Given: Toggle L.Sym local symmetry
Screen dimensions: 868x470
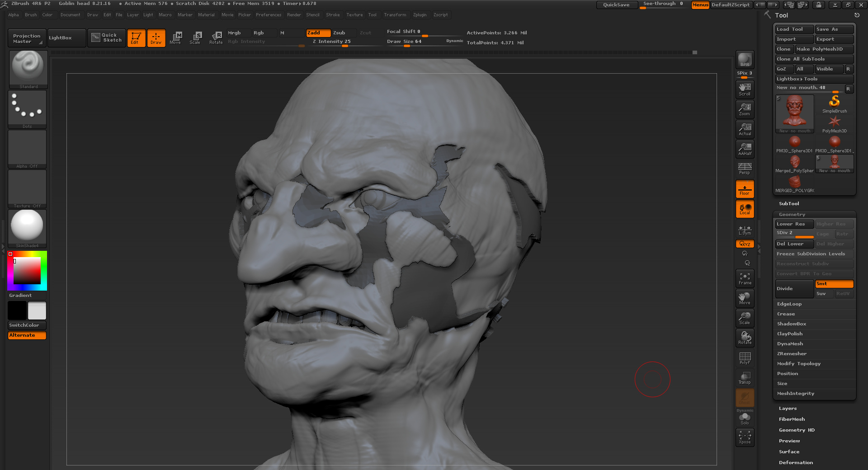Looking at the screenshot, I should click(745, 230).
